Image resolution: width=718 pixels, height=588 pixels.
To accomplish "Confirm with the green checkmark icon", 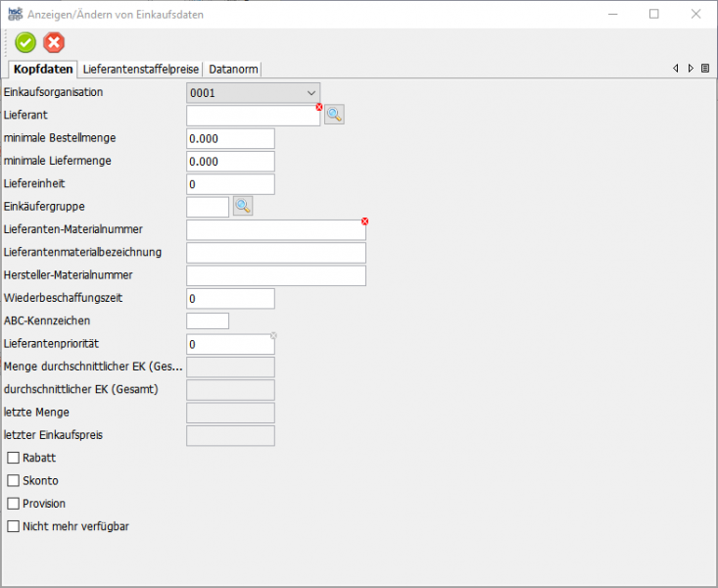I will coord(25,42).
